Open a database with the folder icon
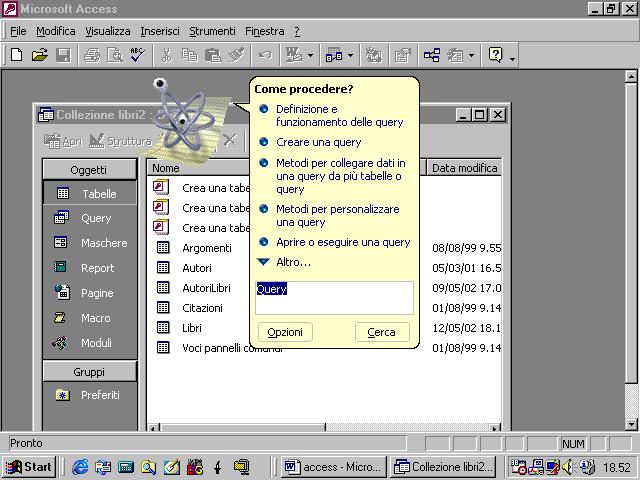Screen dimensions: 640x480 pyautogui.click(x=40, y=55)
